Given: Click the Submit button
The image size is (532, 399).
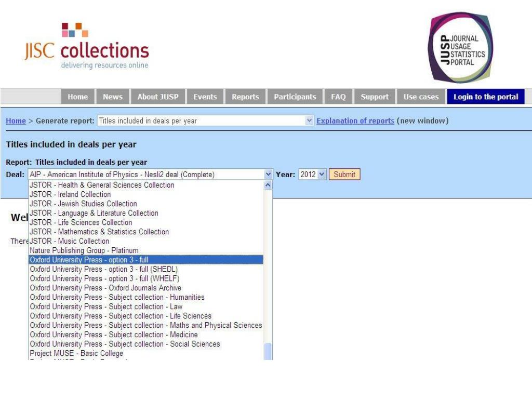Looking at the screenshot, I should click(344, 175).
